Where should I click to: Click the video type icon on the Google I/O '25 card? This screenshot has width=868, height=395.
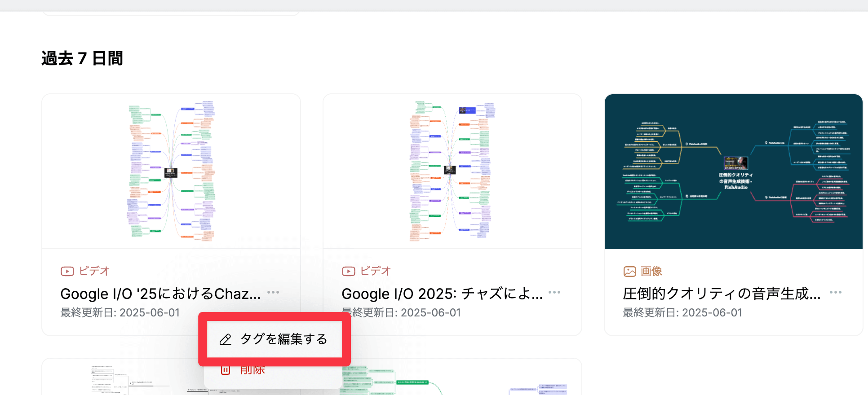pos(67,271)
